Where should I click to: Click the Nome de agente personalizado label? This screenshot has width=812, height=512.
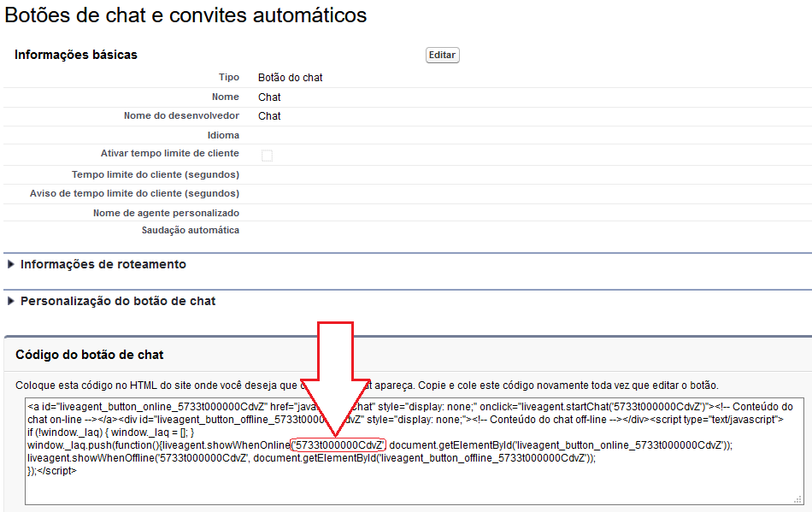point(166,213)
